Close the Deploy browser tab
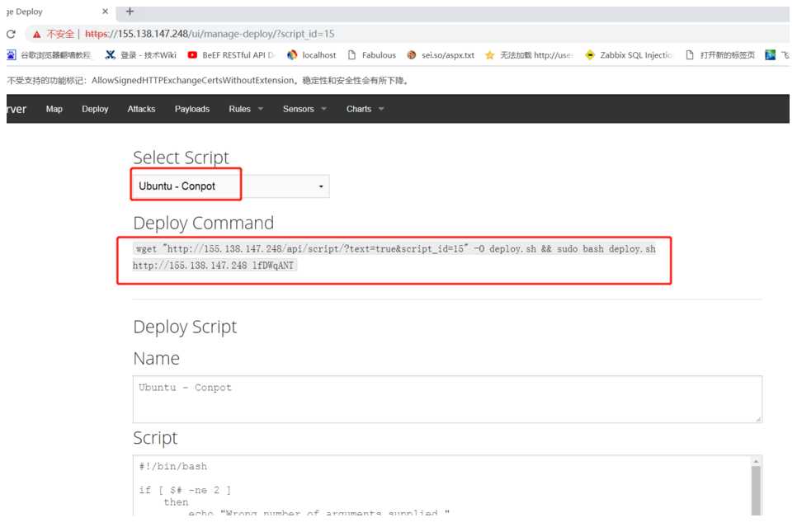 106,12
